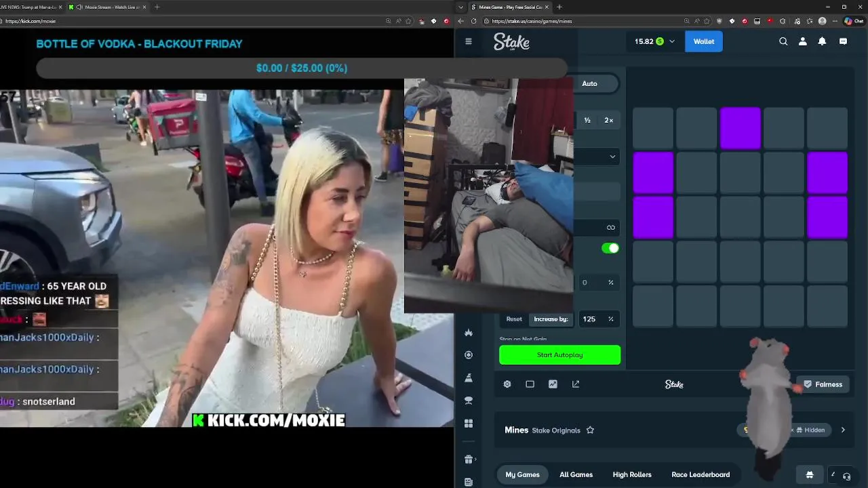The image size is (868, 488).
Task: Double the bet with 2× button
Action: click(609, 120)
